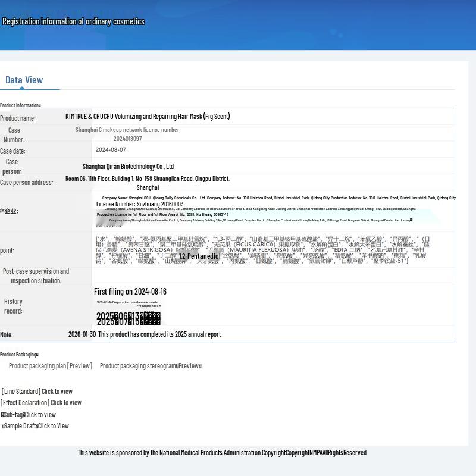
Task: Select License Number: Suzhuang 20160003
Action: tap(140, 204)
